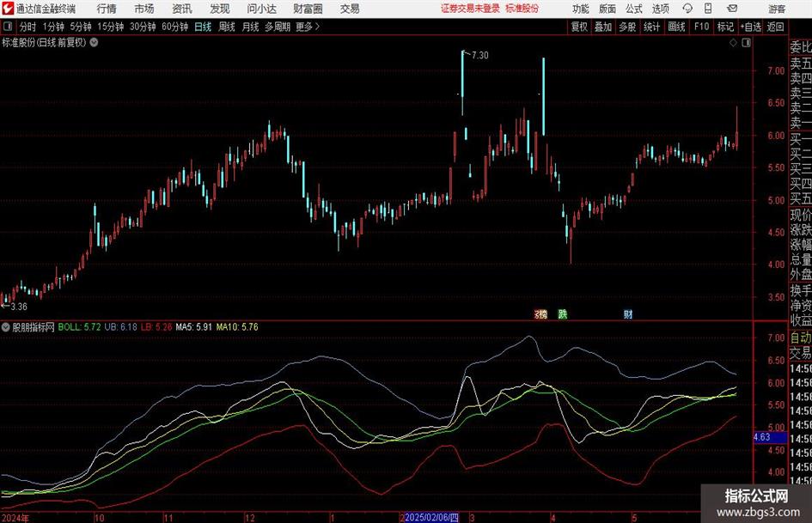This screenshot has height=523, width=812.
Task: Click the 跌 green marker icon
Action: [563, 313]
